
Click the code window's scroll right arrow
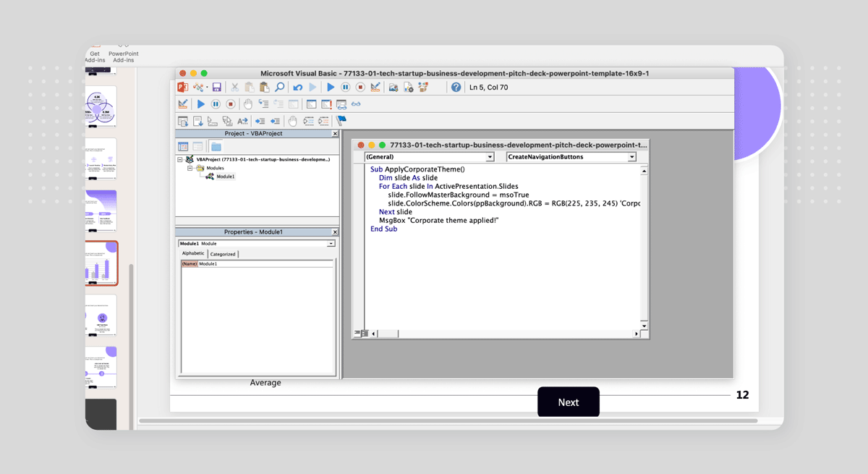tap(637, 334)
